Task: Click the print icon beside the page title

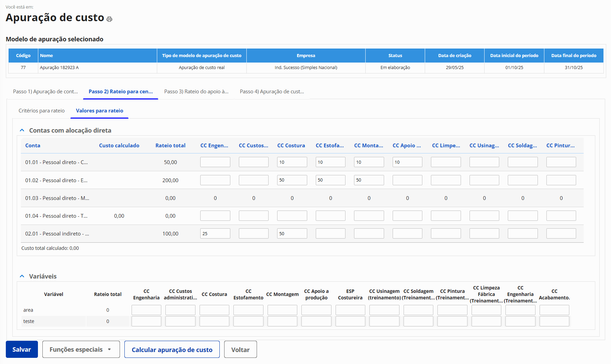Action: [x=109, y=19]
